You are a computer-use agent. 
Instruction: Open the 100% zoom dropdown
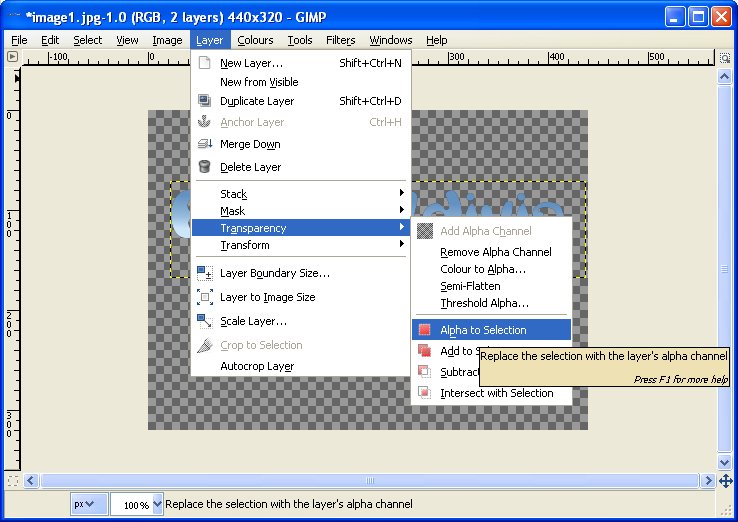(158, 504)
